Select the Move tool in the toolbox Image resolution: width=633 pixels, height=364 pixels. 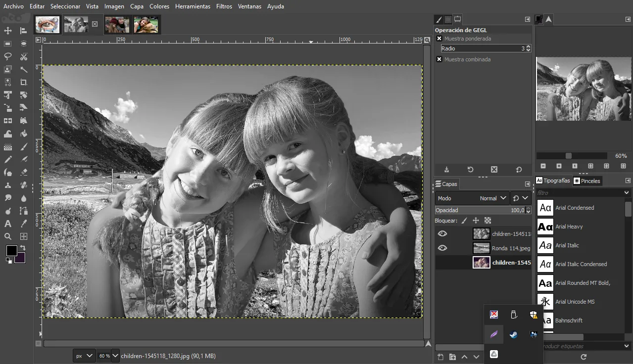8,31
